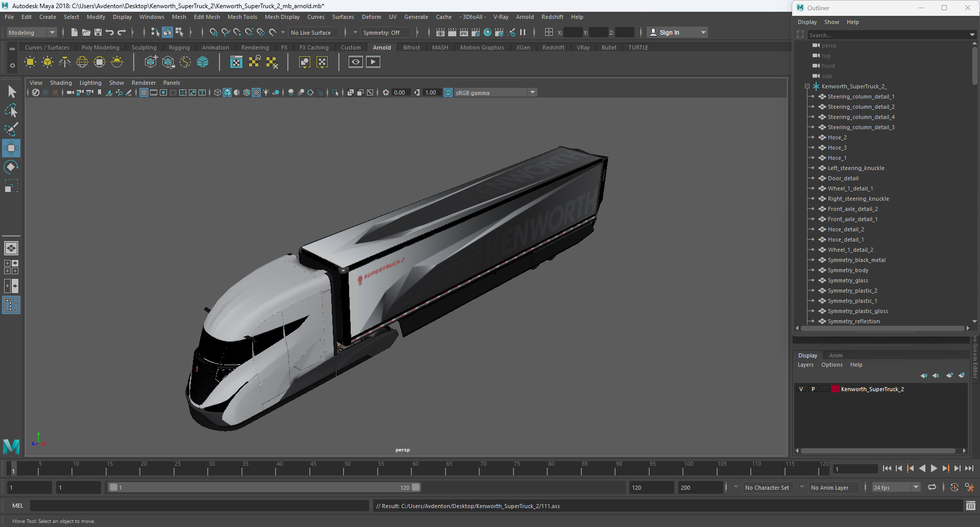Click the Arnold Skydome Light shelf icon
The image size is (980, 527).
pos(82,62)
